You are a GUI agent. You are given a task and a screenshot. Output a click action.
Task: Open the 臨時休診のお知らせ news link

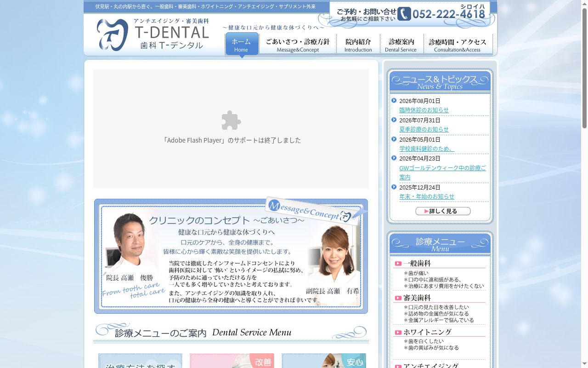(424, 110)
